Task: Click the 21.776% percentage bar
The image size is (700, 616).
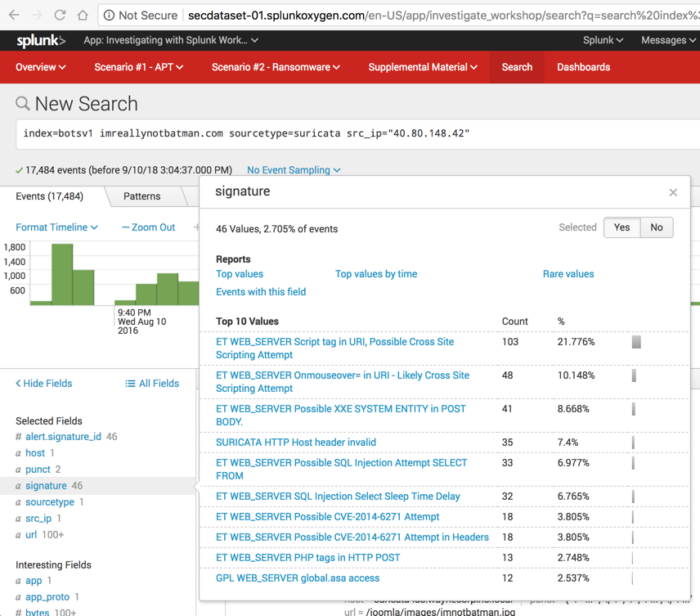Action: tap(636, 342)
